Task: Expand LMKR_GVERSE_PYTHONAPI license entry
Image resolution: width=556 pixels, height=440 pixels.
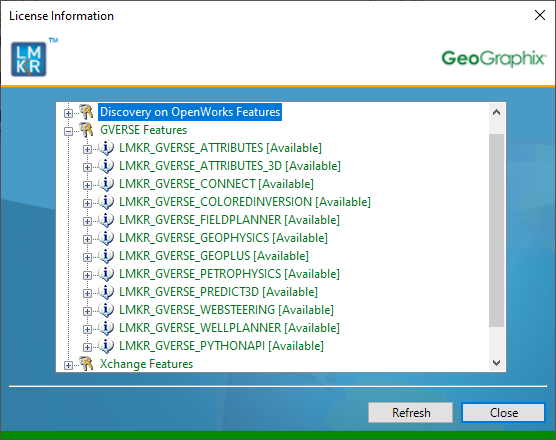Action: (x=87, y=347)
